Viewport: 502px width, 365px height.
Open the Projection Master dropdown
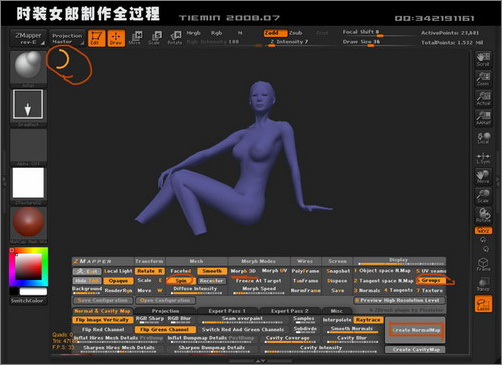click(67, 38)
